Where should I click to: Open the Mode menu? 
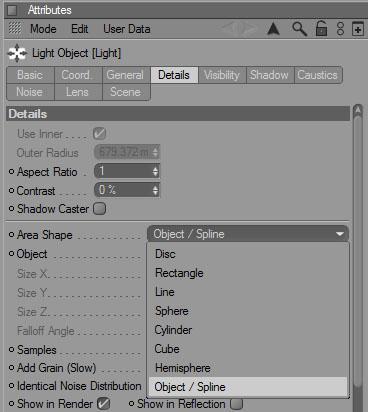coord(43,29)
